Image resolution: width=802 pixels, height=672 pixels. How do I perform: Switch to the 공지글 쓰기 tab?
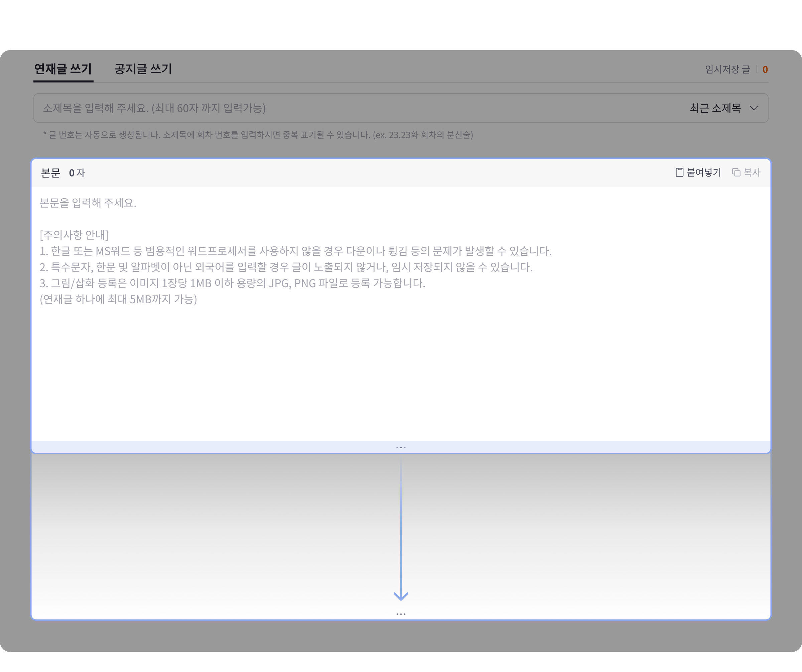point(143,69)
